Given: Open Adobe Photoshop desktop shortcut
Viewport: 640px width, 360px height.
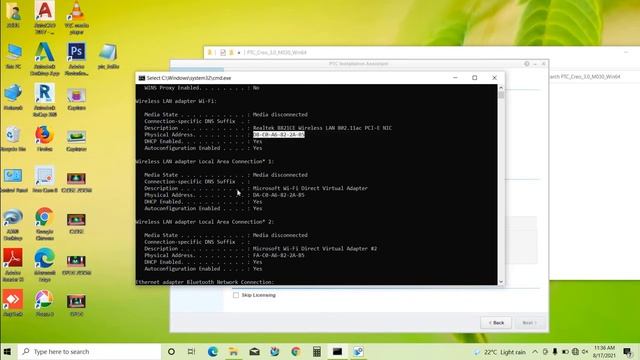Looking at the screenshot, I should (76, 58).
